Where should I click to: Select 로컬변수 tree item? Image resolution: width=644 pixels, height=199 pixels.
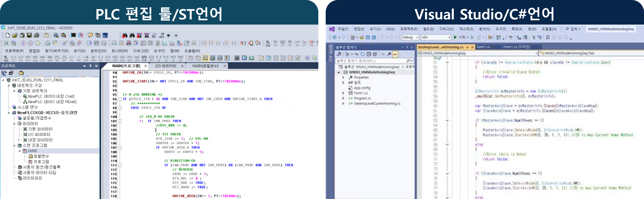[x=41, y=156]
